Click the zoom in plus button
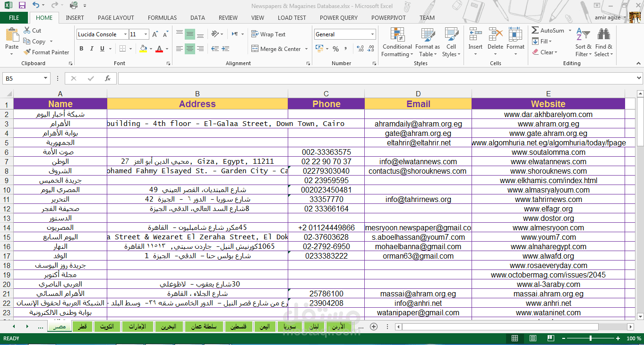 pos(618,338)
